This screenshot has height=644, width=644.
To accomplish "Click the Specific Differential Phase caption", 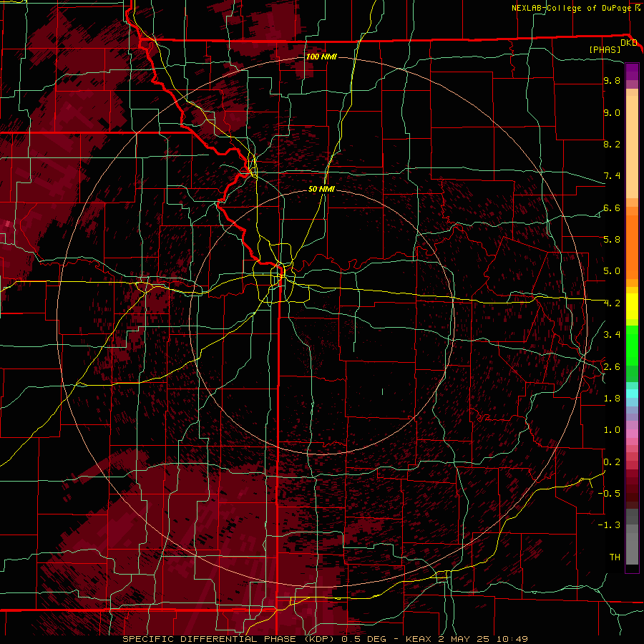I will point(325,639).
